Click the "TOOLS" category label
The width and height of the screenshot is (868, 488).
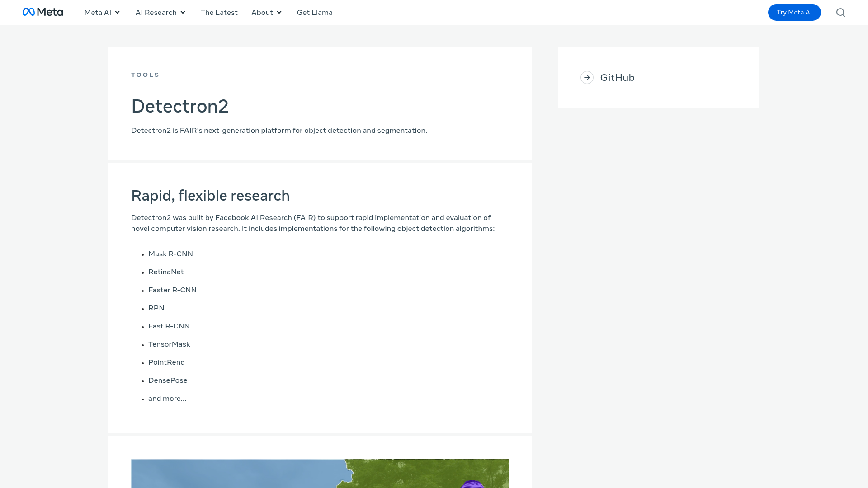point(145,75)
